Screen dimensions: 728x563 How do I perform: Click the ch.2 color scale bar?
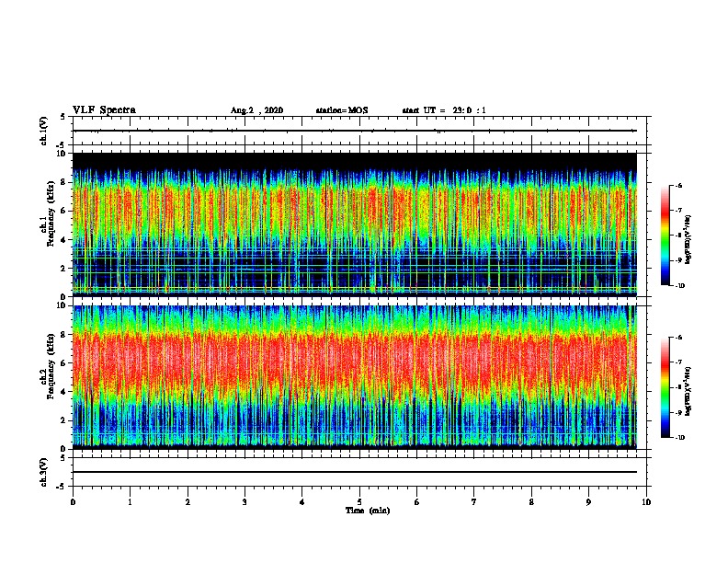click(665, 387)
